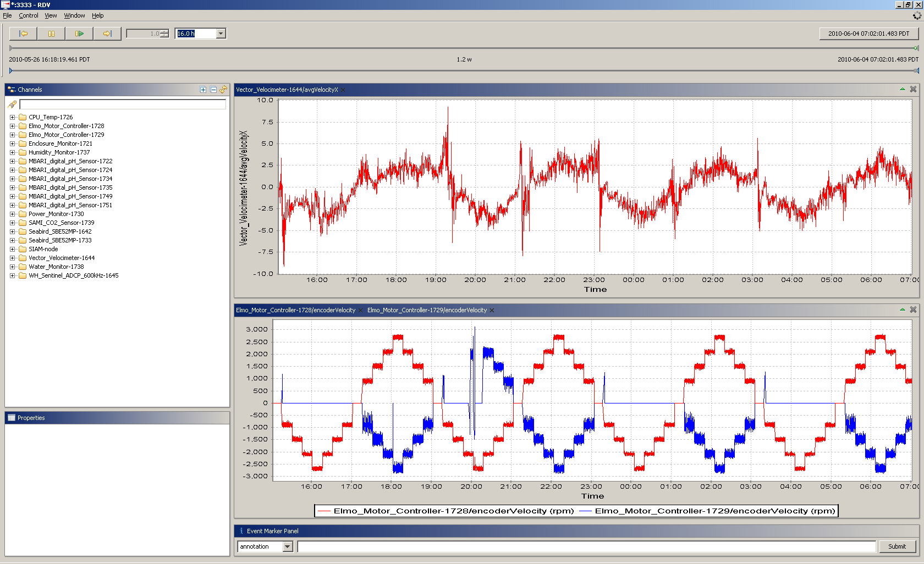Click the green arrow on the encoderVelocity panel

coord(903,309)
